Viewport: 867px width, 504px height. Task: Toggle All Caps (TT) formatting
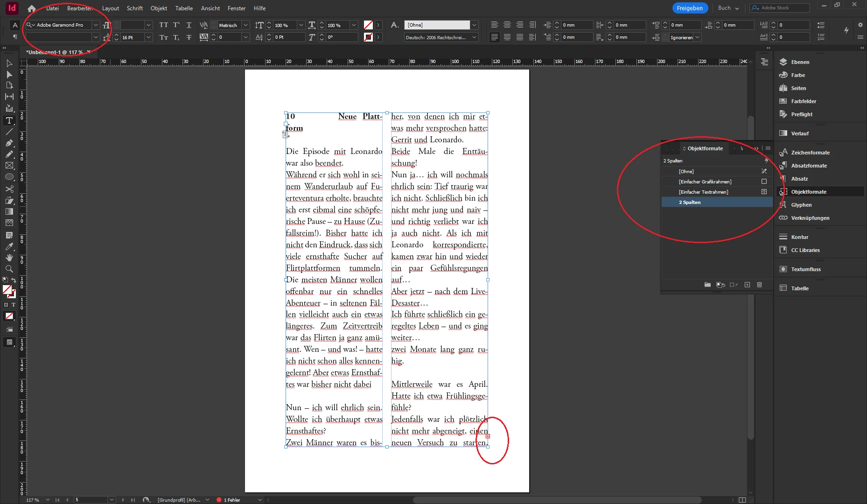163,25
